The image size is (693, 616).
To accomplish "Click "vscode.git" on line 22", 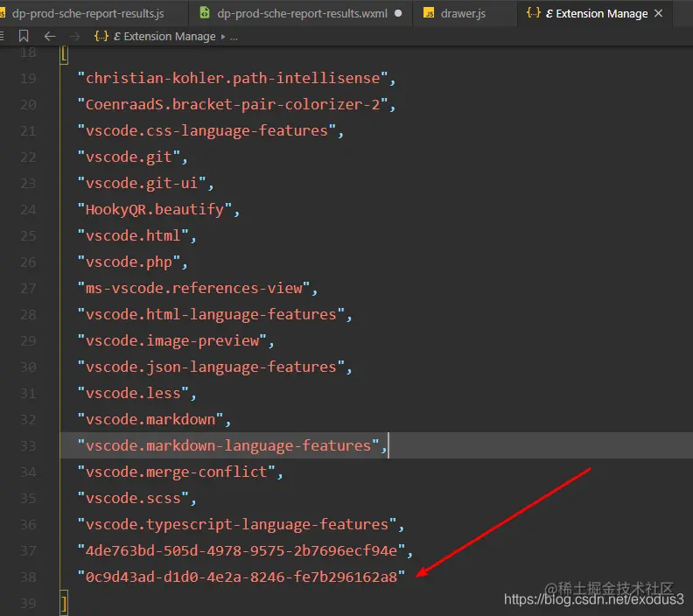I will click(129, 157).
